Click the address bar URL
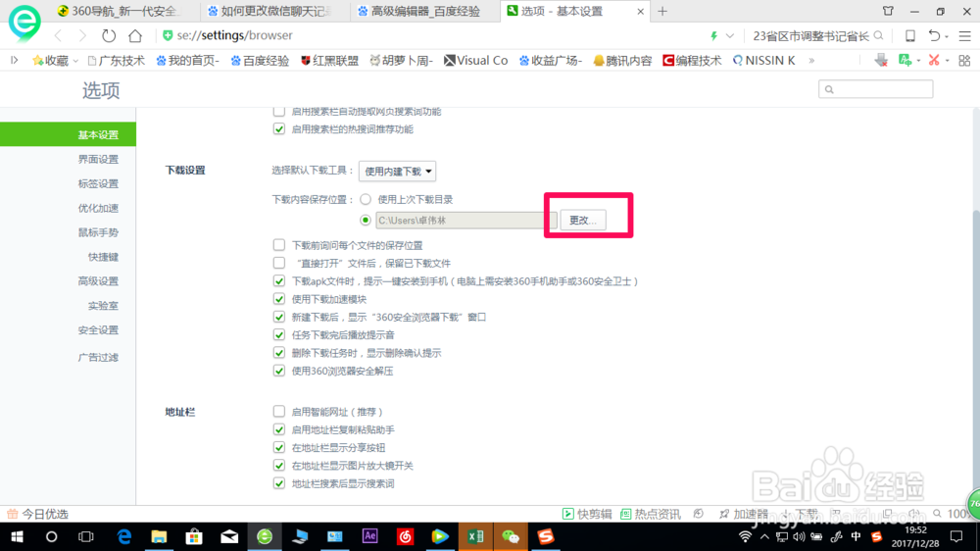 point(235,35)
